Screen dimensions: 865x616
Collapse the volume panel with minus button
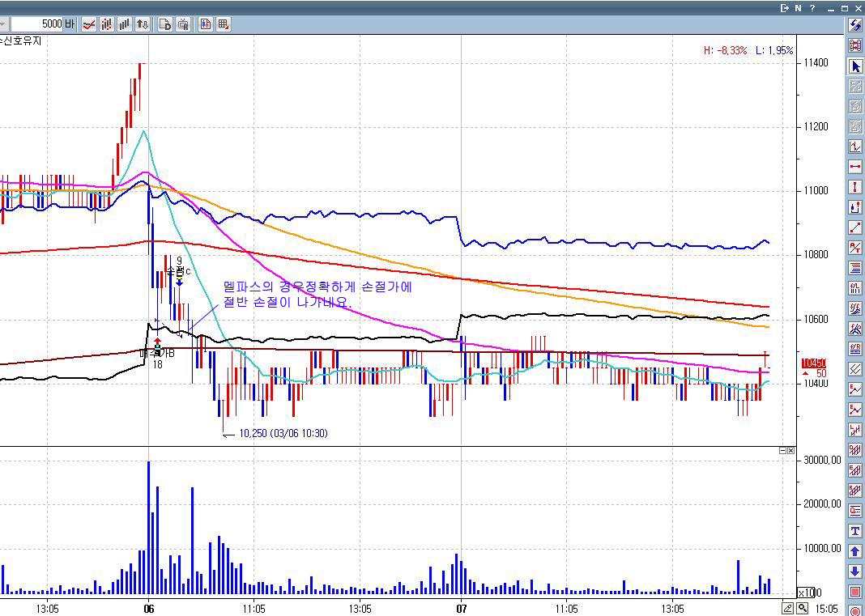point(783,451)
